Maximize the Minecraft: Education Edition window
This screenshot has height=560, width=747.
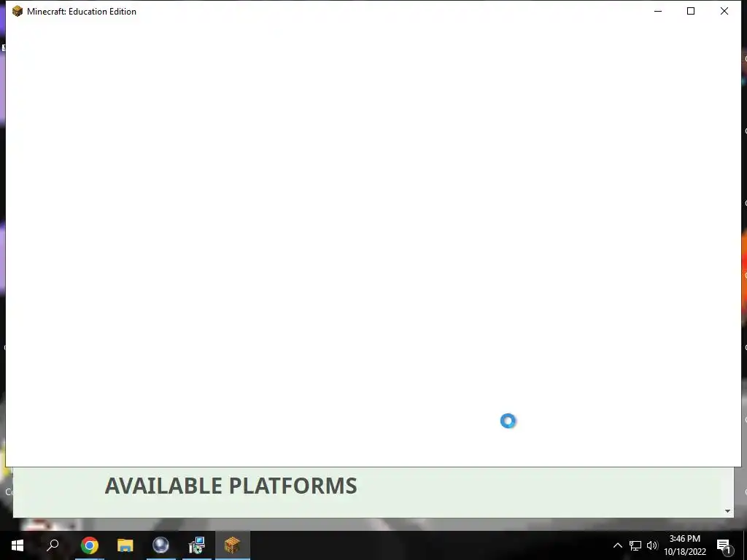click(691, 11)
